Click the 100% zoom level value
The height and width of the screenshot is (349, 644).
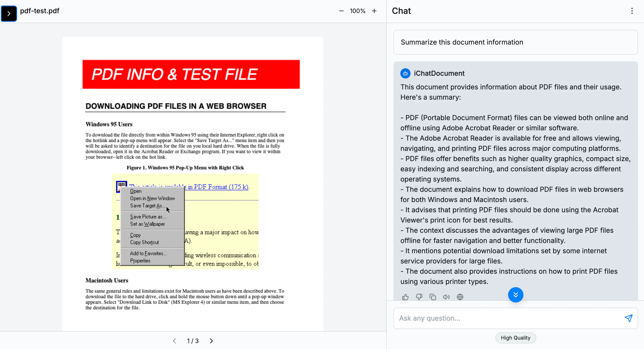pos(357,11)
